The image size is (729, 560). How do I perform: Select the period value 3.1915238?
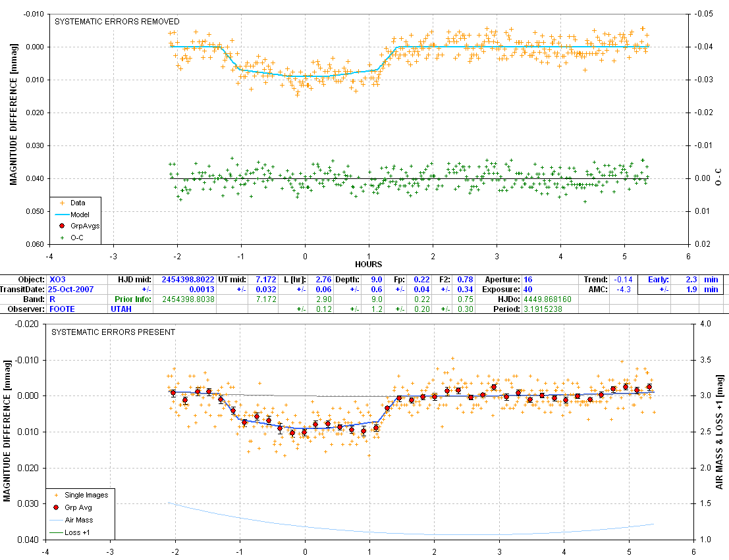coord(543,309)
